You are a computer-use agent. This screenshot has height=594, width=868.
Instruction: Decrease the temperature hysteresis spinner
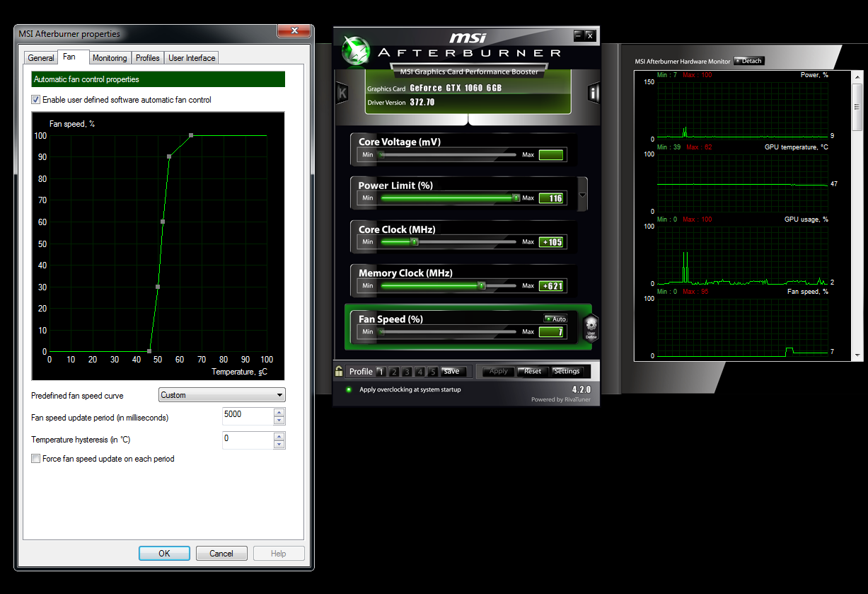point(279,445)
